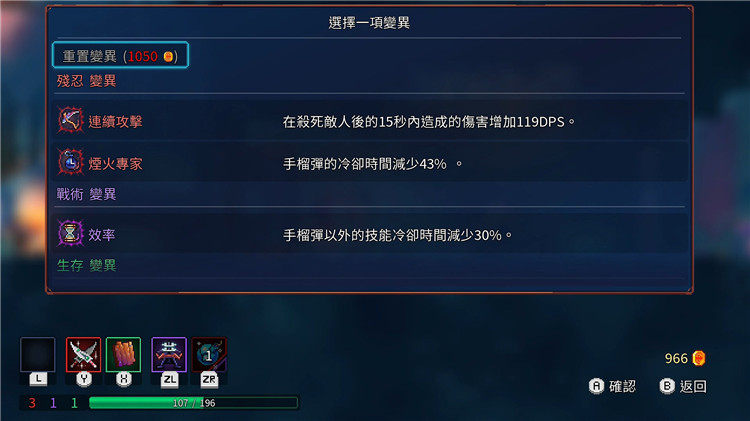Click the 效率 hourglass icon

point(70,233)
